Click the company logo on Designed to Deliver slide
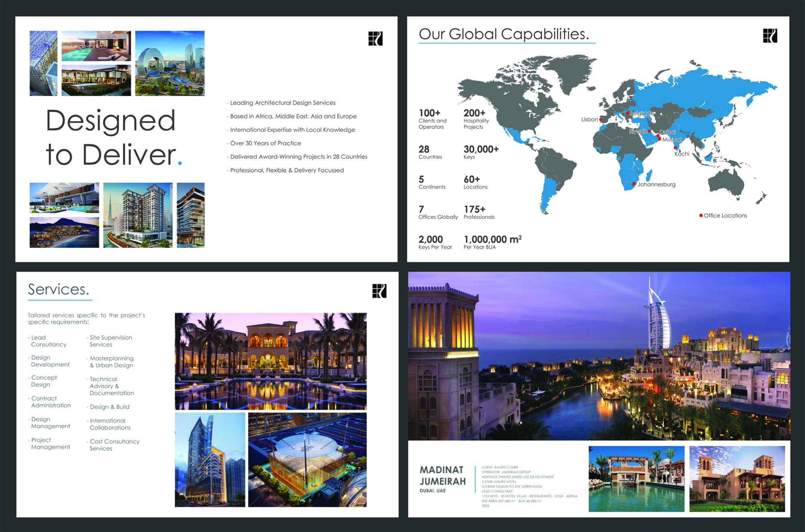 [x=375, y=39]
